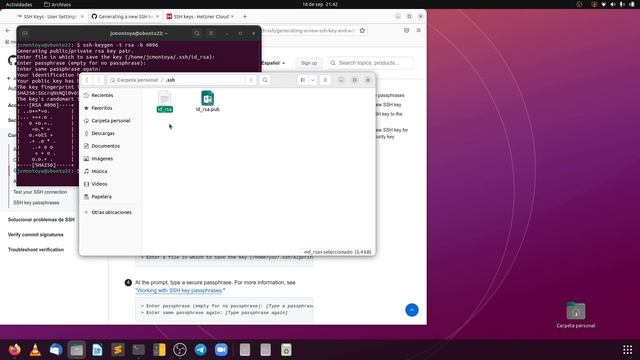Open the browser Pocket/shield icon

click(x=406, y=31)
